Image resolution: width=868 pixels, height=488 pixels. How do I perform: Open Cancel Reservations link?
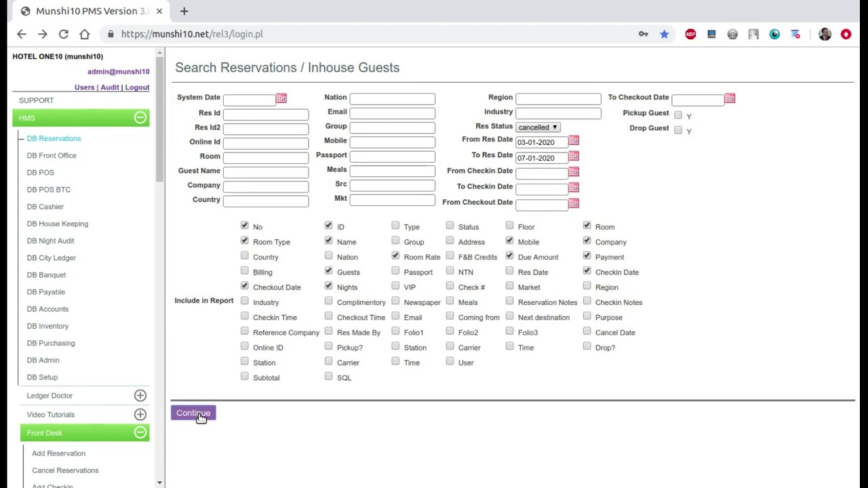[x=65, y=470]
